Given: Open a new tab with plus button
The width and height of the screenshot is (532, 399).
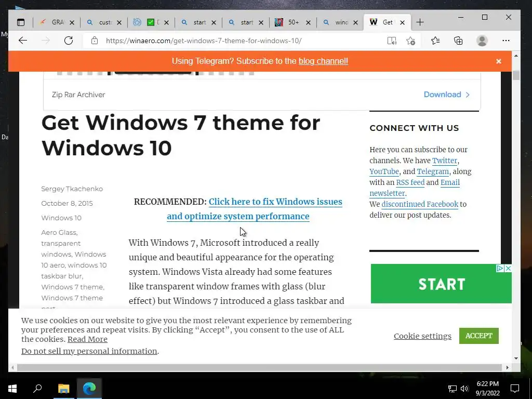Looking at the screenshot, I should 420,22.
